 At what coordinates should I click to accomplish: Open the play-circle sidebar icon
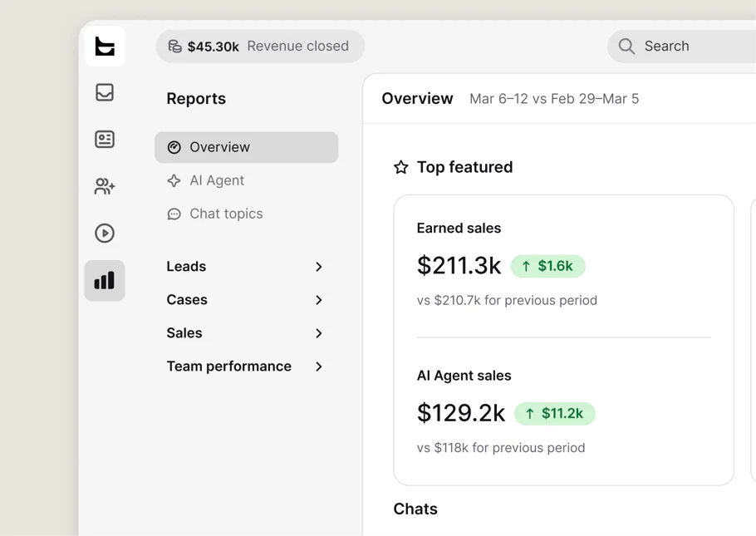click(105, 233)
